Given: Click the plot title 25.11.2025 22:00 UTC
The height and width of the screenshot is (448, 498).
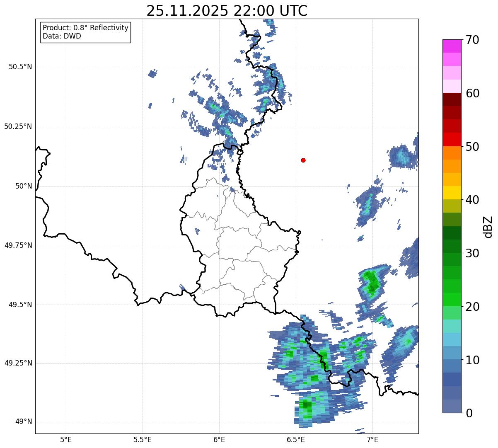Looking at the screenshot, I should coord(227,11).
